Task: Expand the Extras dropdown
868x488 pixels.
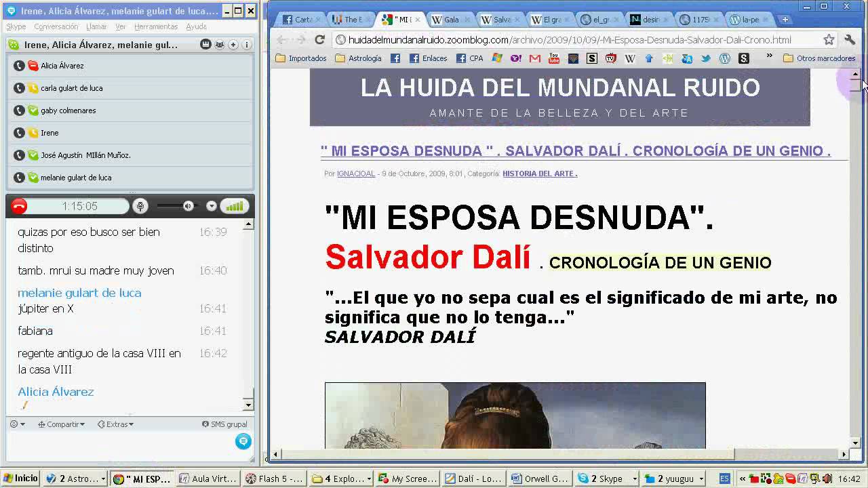Action: [x=115, y=424]
